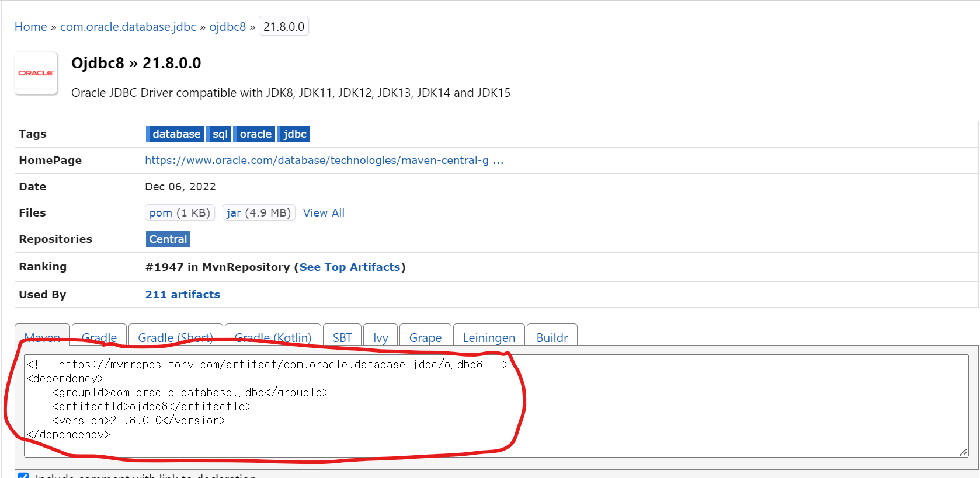The image size is (980, 478).
Task: Switch to the Grape tab
Action: click(x=425, y=335)
